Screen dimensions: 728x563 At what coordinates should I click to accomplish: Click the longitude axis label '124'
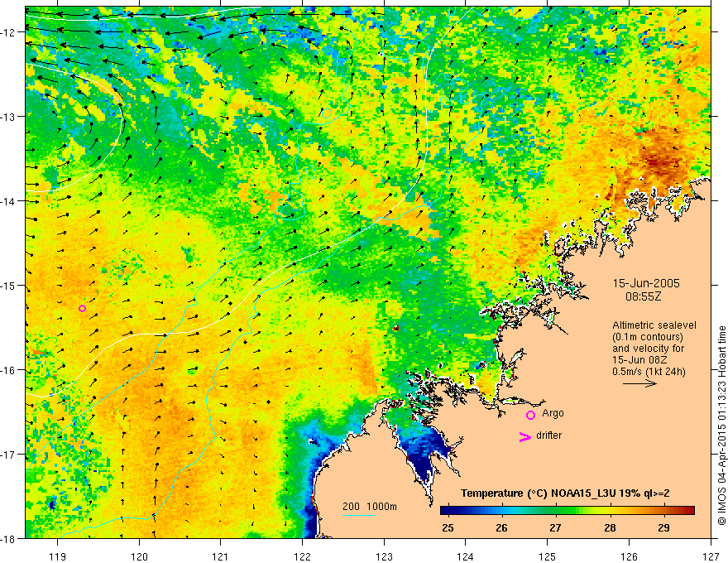pos(466,556)
